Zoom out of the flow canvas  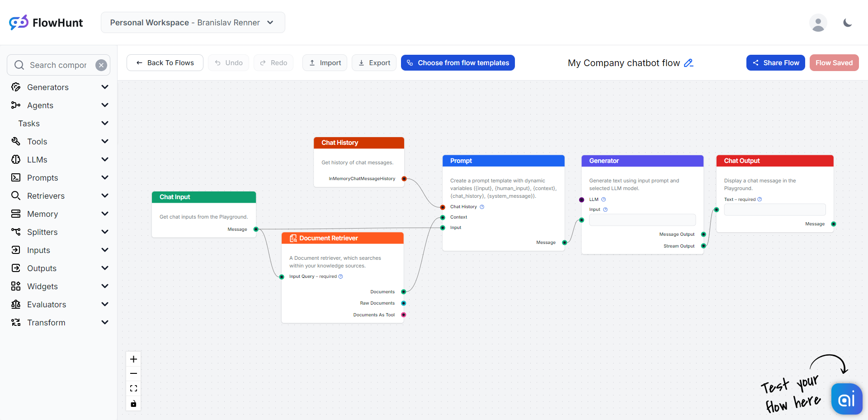pyautogui.click(x=133, y=374)
